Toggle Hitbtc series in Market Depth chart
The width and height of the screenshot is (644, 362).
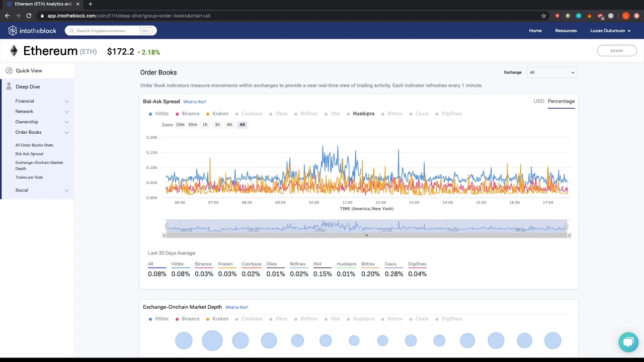pyautogui.click(x=159, y=319)
